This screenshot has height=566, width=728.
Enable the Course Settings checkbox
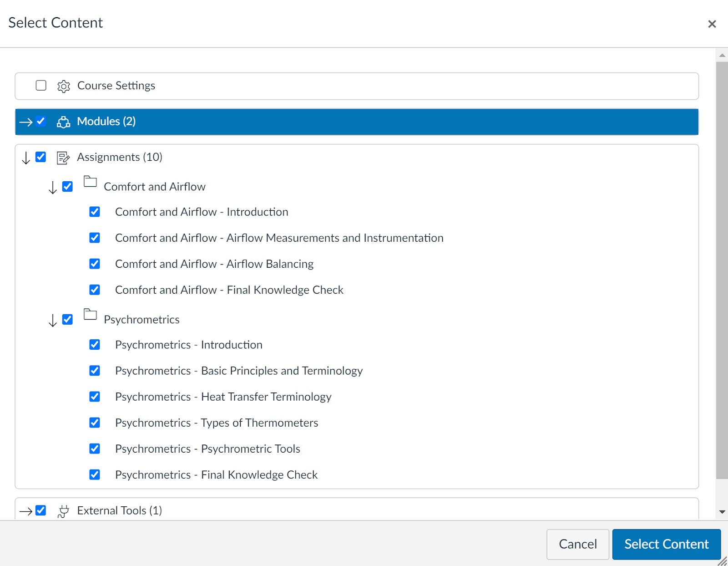coord(41,86)
